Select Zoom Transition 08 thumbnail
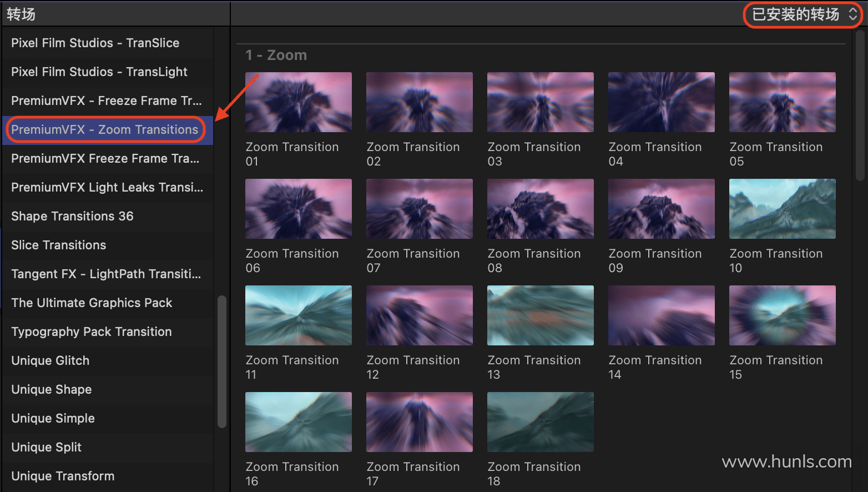This screenshot has width=868, height=492. [541, 209]
